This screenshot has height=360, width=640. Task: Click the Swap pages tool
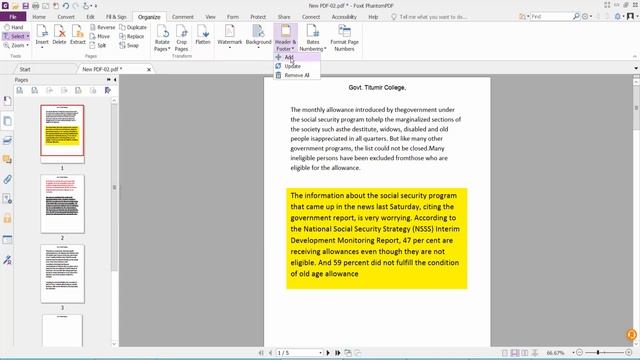[x=129, y=45]
